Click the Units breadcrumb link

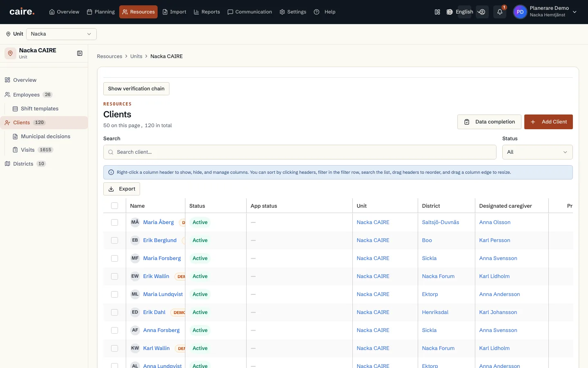(x=136, y=56)
